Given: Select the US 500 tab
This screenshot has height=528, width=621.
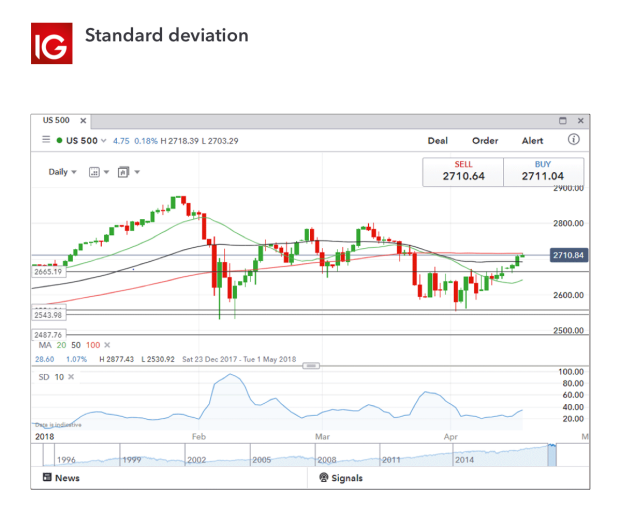Looking at the screenshot, I should point(56,120).
